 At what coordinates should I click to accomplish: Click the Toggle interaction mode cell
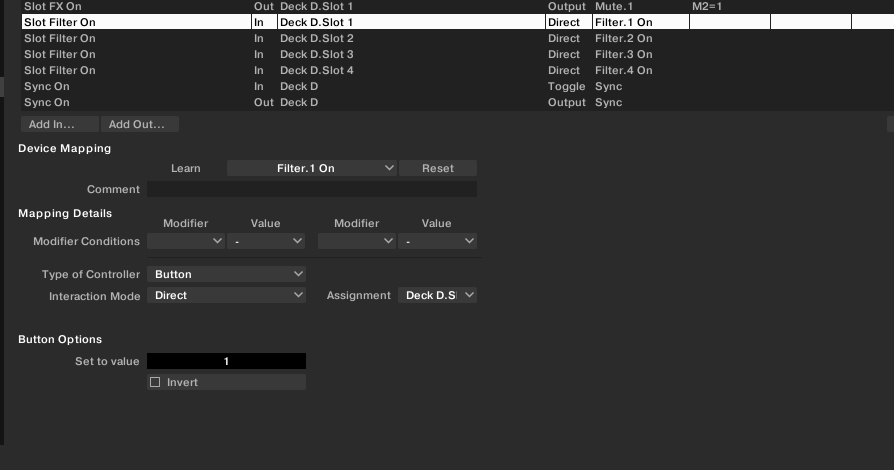coord(567,86)
